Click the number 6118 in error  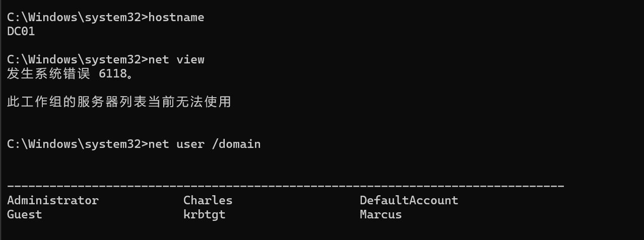tap(113, 73)
